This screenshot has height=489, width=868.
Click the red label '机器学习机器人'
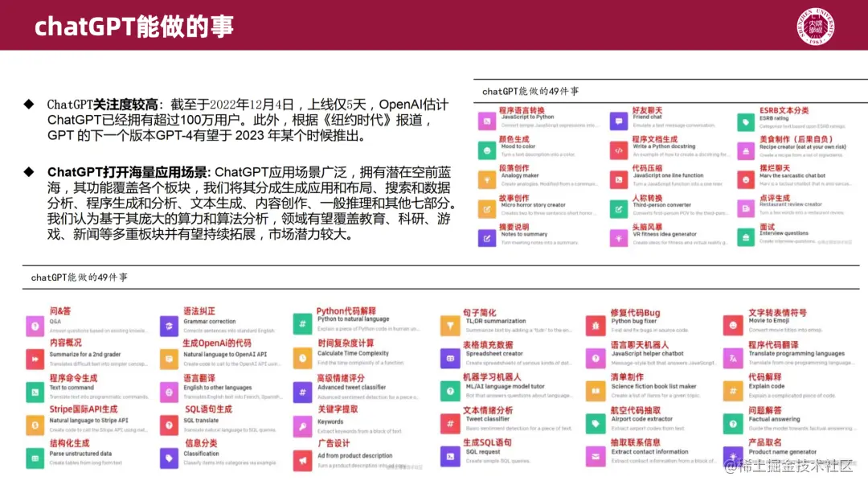pyautogui.click(x=492, y=377)
